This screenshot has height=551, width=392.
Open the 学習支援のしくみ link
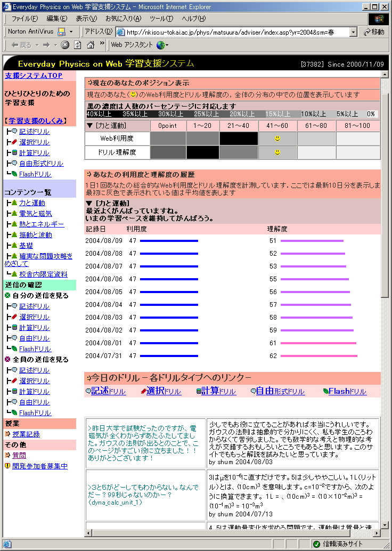[37, 121]
